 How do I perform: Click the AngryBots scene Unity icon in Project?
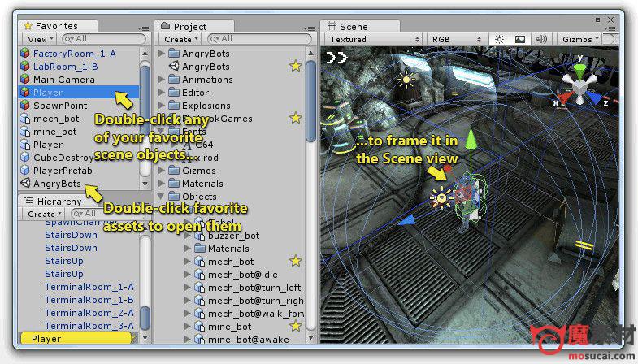click(x=174, y=66)
